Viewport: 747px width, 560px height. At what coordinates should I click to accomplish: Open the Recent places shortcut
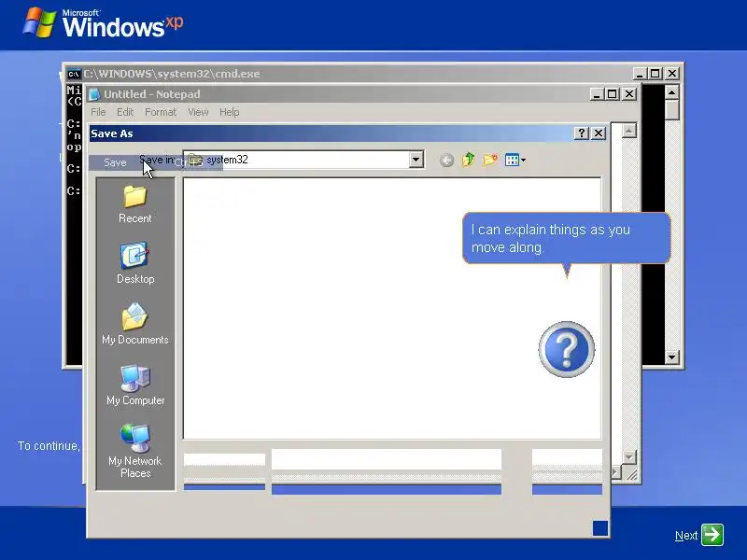(134, 204)
